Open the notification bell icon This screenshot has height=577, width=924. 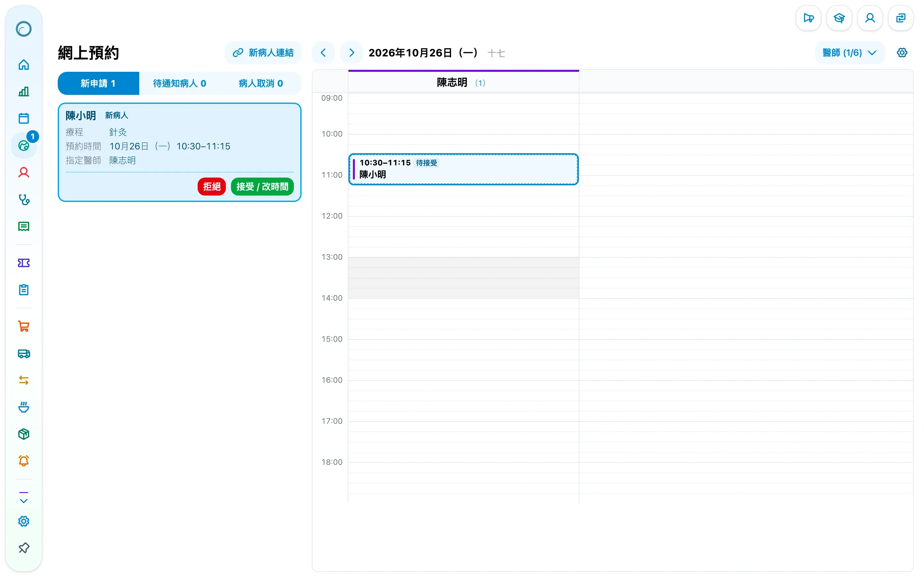point(24,461)
